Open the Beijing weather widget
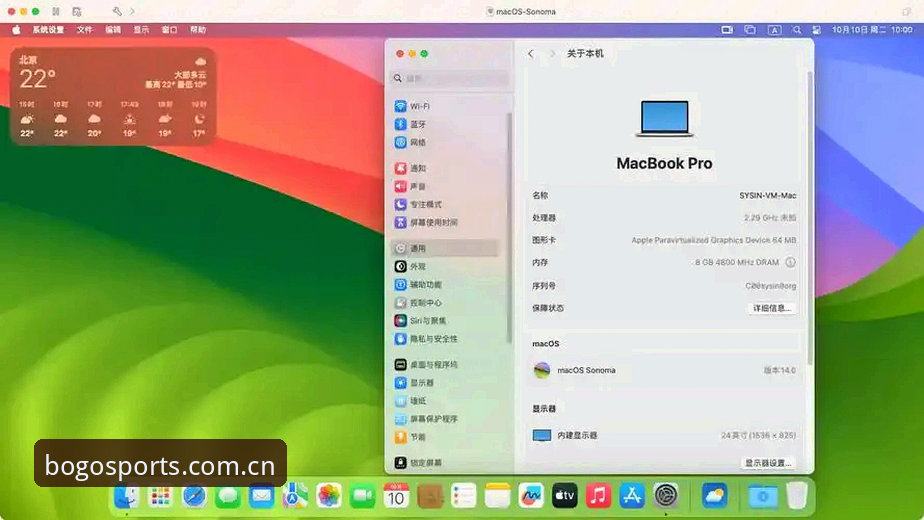Viewport: 924px width, 520px height. click(113, 97)
